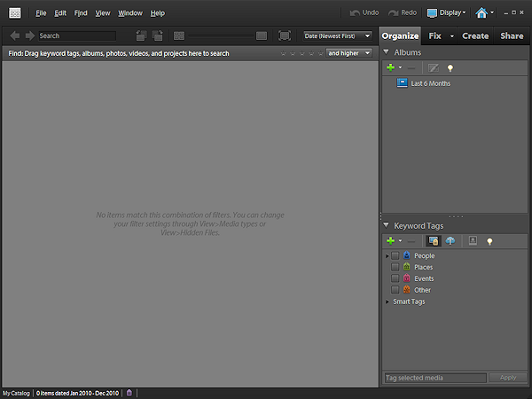532x399 pixels.
Task: Switch to the Create tab
Action: pyautogui.click(x=475, y=36)
